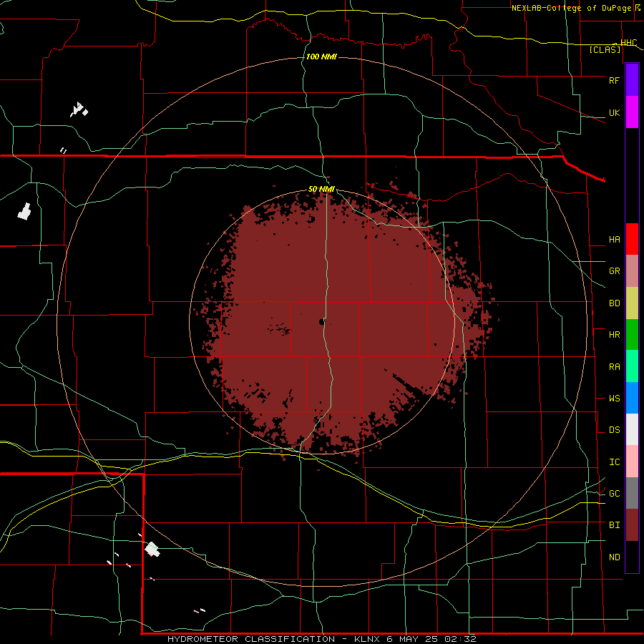Click the BD legend label
The image size is (644, 644).
tap(614, 303)
